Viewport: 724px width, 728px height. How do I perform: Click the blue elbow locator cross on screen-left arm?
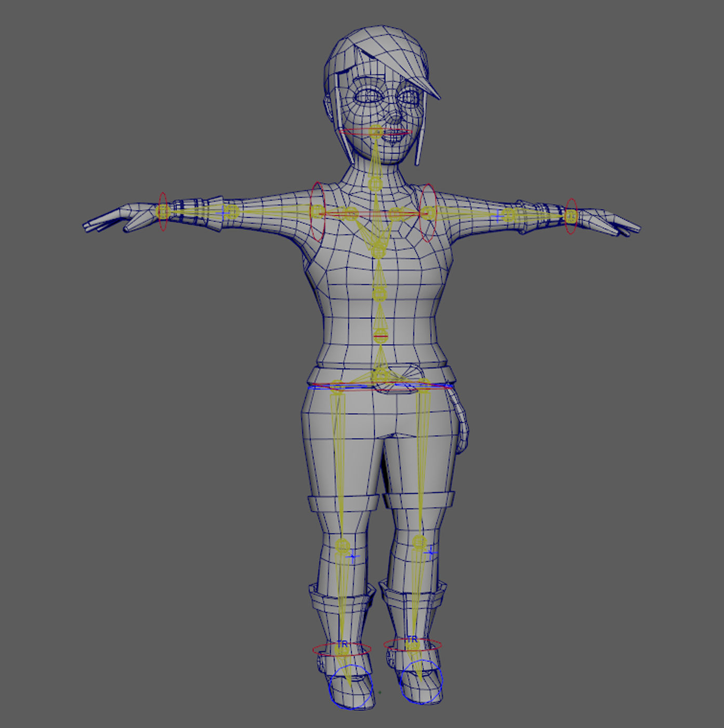[x=223, y=212]
